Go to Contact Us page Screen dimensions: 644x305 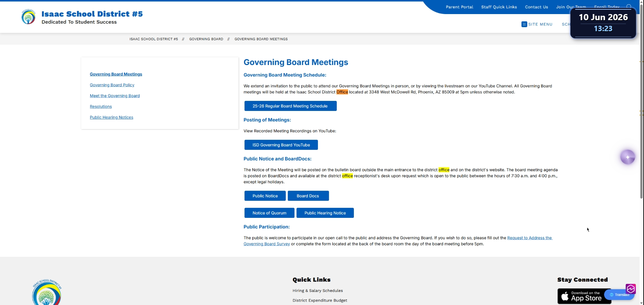click(536, 7)
